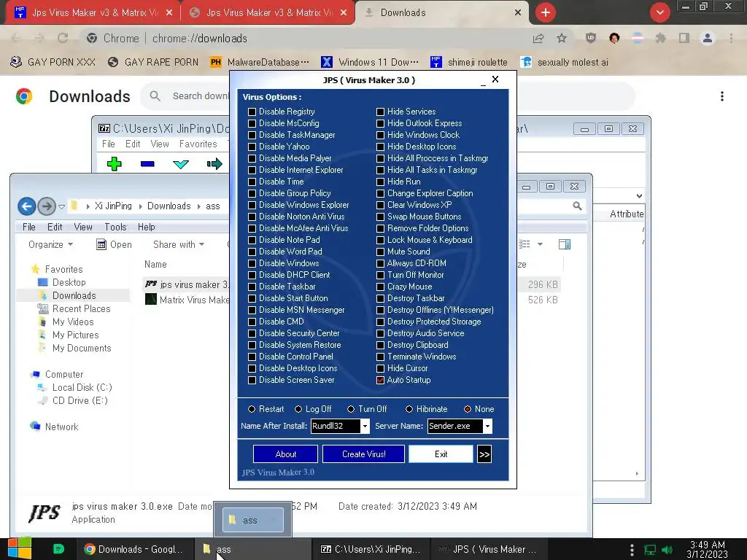Open Chrome side panel icon
Viewport: 747px width, 560px height.
(x=684, y=38)
